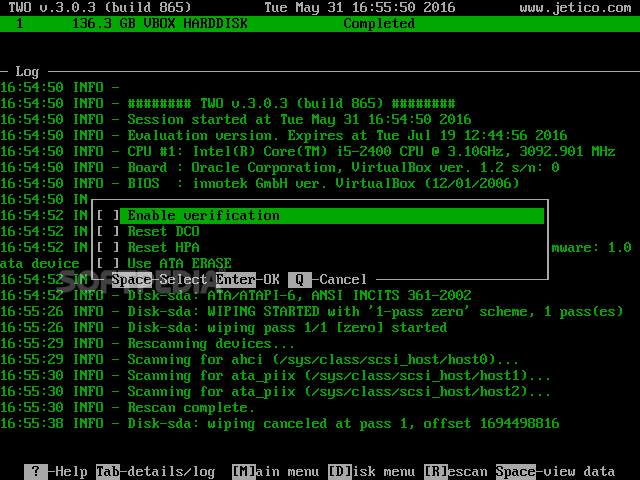Screen dimensions: 640x480
Task: Toggle the Reset DCO checkbox
Action: pyautogui.click(x=108, y=231)
